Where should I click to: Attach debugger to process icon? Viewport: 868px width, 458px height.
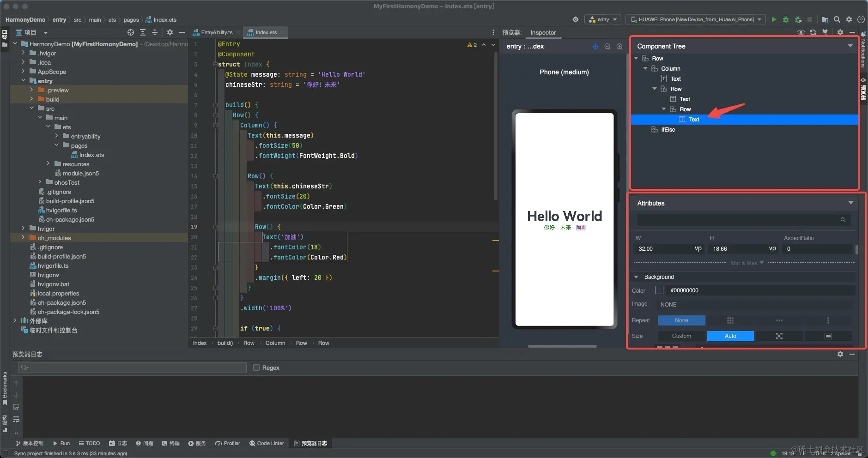(798, 19)
